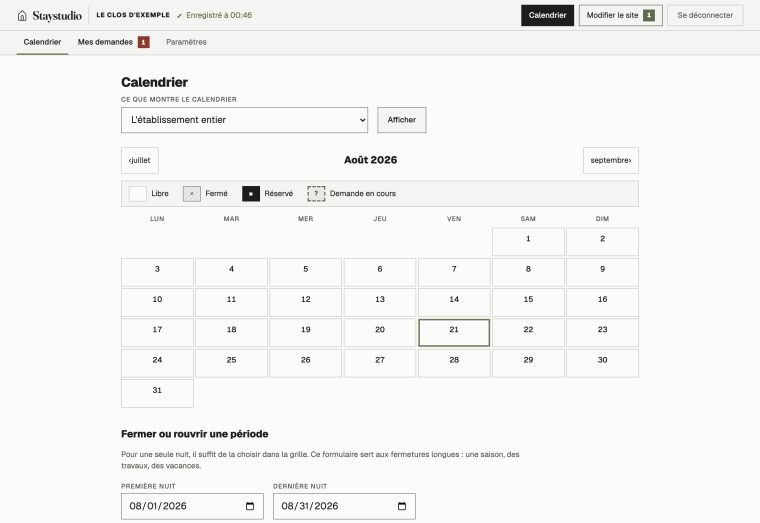
Task: Choose day 15 in the grid
Action: (x=528, y=302)
